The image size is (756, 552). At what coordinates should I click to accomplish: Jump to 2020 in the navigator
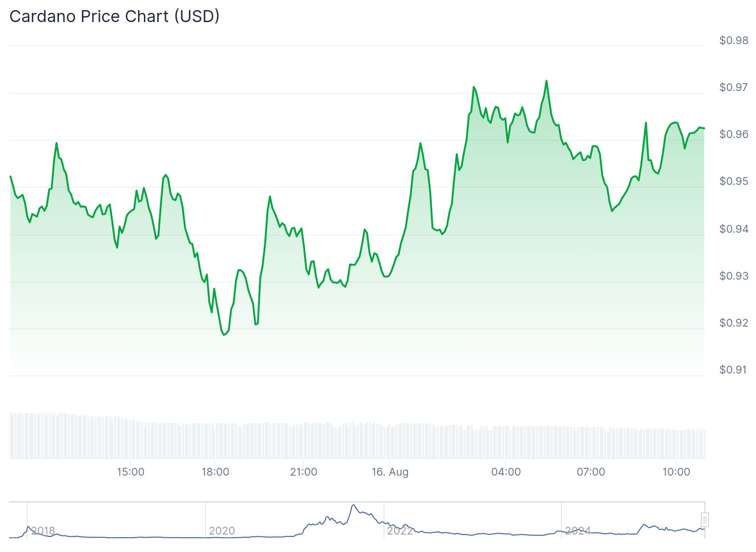coord(222,531)
